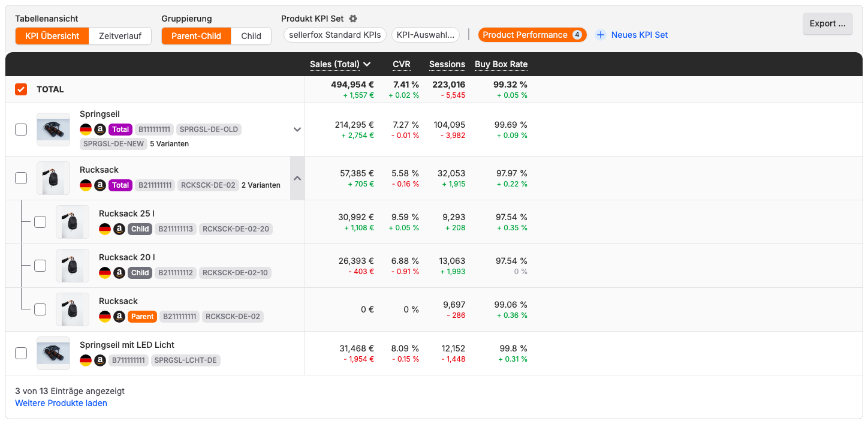Check the Springseil mit LED Licht checkbox
The image size is (868, 424).
click(21, 353)
